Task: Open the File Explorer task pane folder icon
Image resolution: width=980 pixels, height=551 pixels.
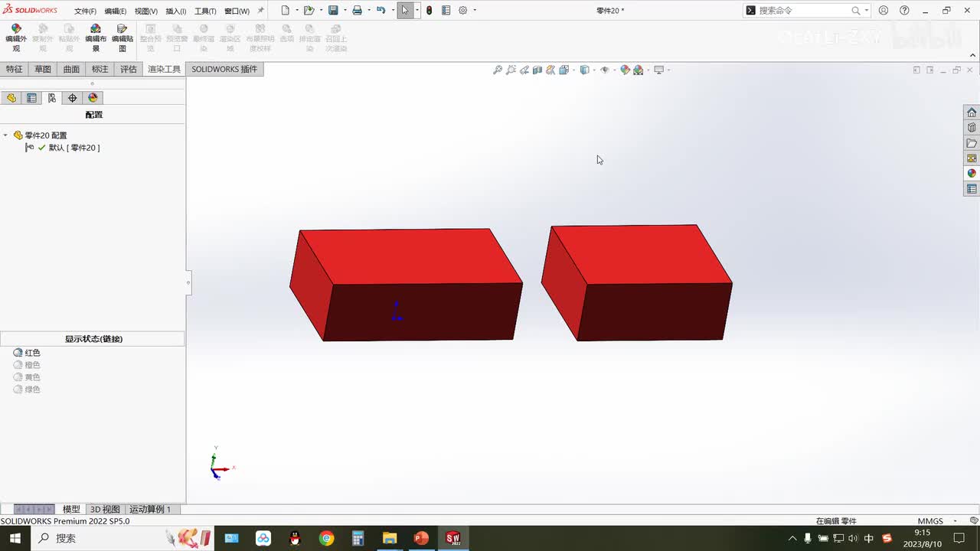Action: pyautogui.click(x=972, y=143)
